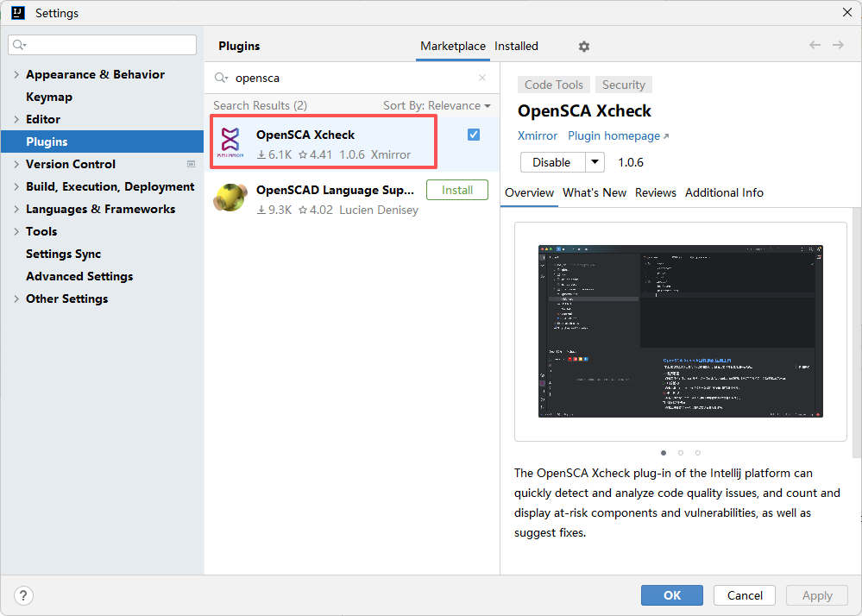Open the Additional Info tab
The image size is (862, 616).
(x=724, y=193)
